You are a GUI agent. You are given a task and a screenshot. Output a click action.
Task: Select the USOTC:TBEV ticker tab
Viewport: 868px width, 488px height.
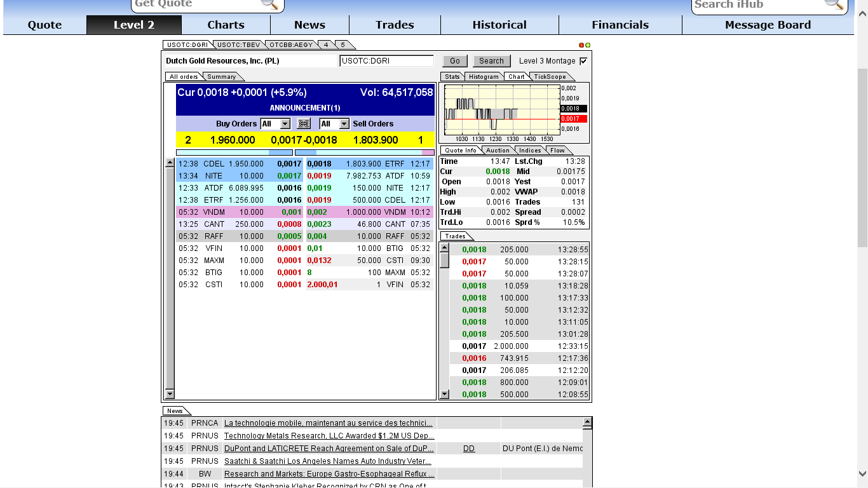point(238,45)
